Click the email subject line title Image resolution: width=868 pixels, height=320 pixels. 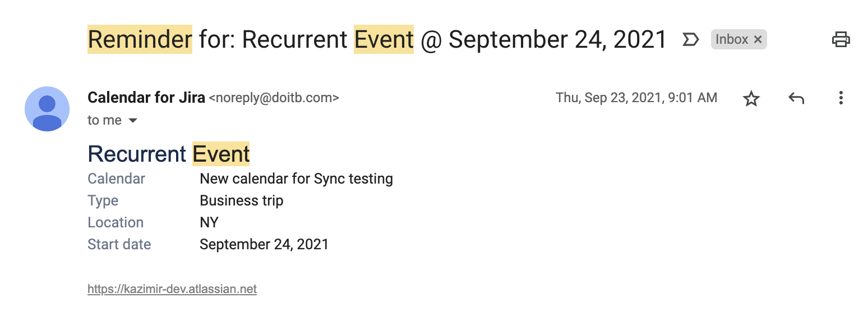point(377,39)
